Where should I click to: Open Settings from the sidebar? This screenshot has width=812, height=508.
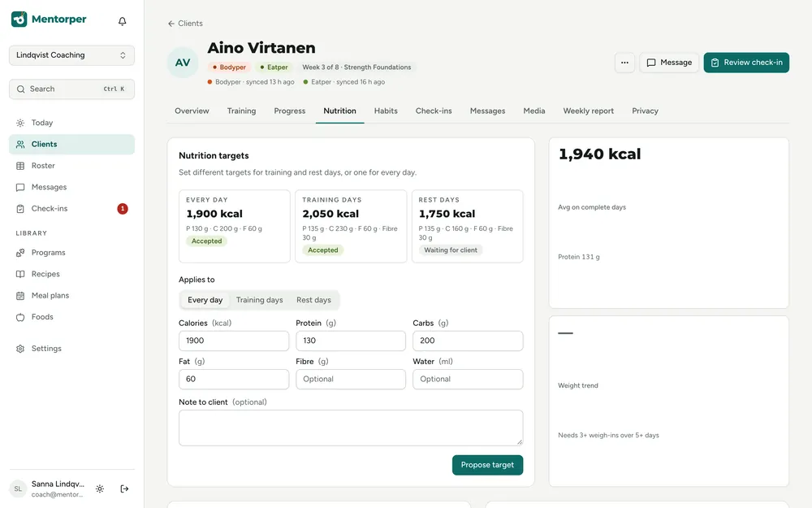click(x=71, y=349)
